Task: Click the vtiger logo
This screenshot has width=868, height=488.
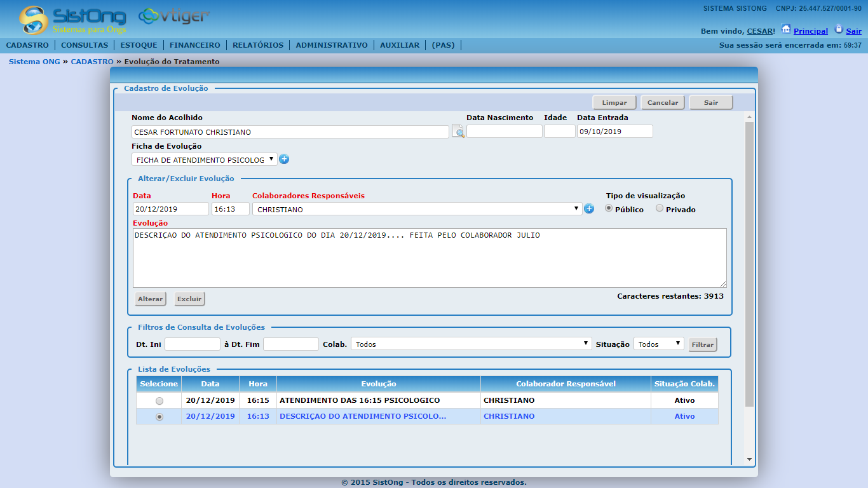Action: tap(174, 16)
